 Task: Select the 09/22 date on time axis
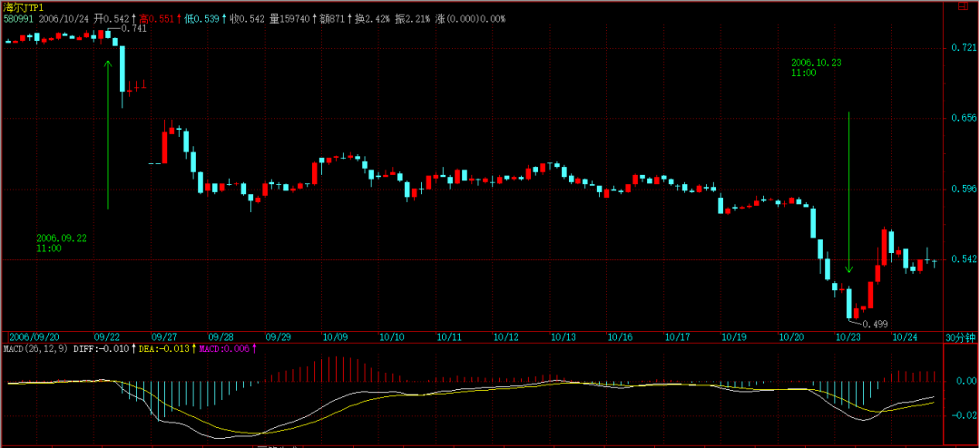pos(106,336)
